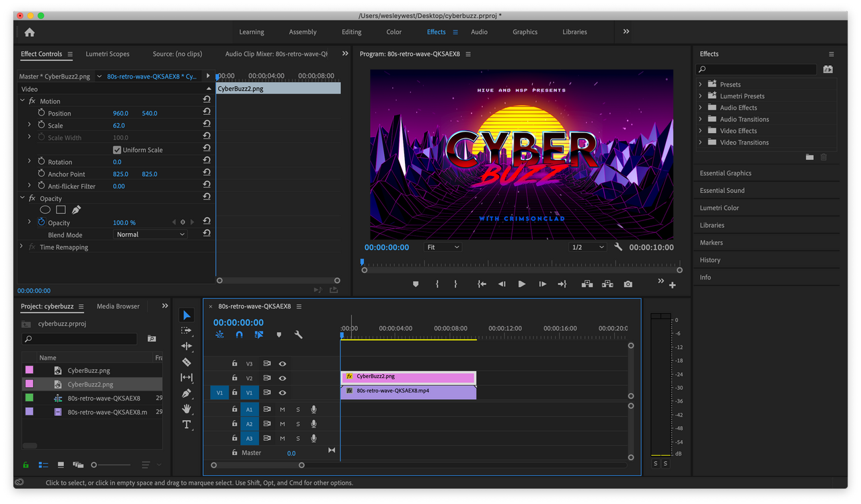Reset the Rotation parameter
Viewport: 861px width, 504px height.
[207, 161]
